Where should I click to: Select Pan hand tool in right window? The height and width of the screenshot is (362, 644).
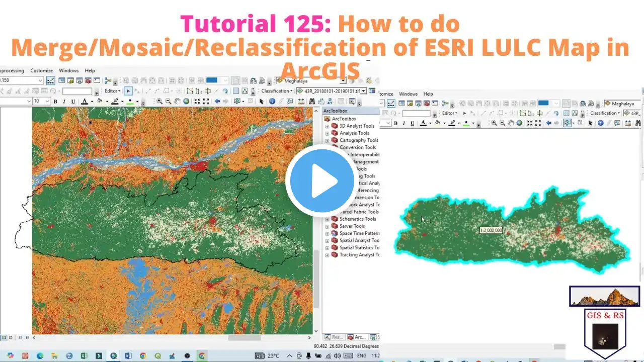(511, 123)
